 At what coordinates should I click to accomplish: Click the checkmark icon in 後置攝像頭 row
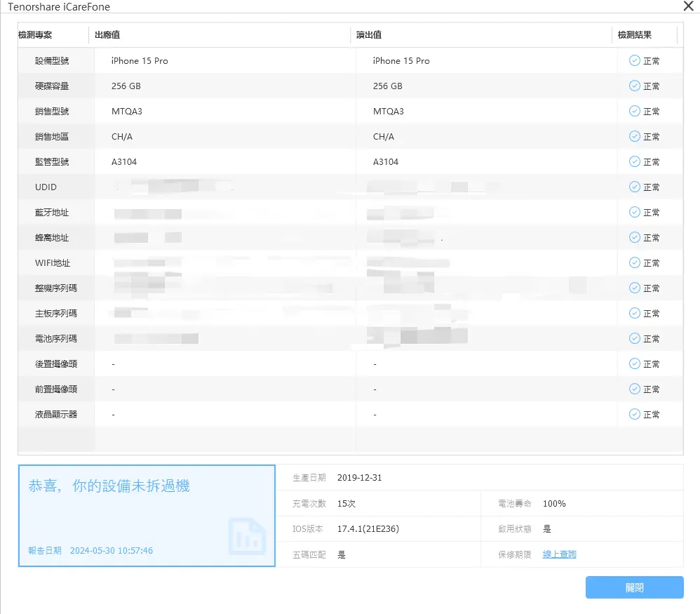[x=634, y=363]
